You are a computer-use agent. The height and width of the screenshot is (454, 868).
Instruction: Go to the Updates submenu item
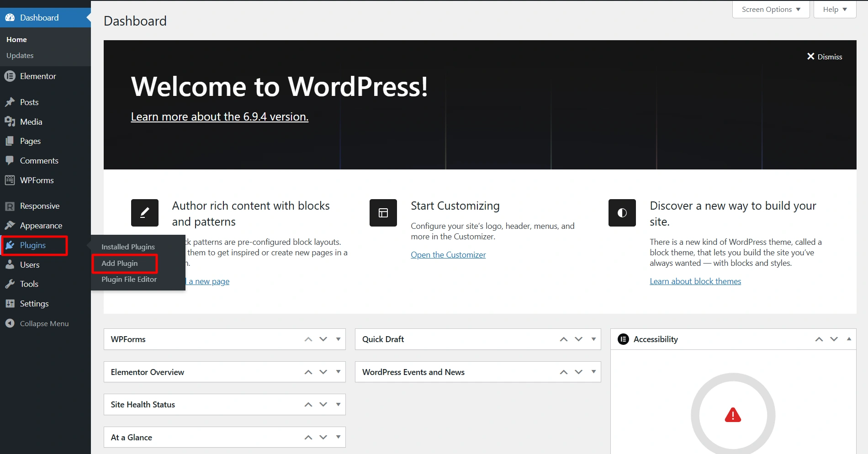click(x=20, y=56)
